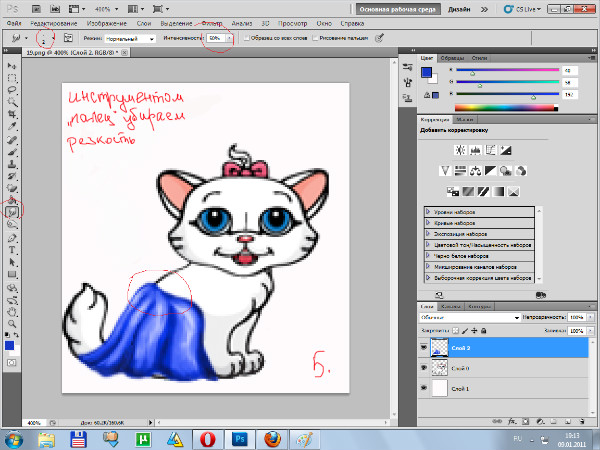The image size is (600, 450).
Task: Open the Изображение menu
Action: [107, 23]
